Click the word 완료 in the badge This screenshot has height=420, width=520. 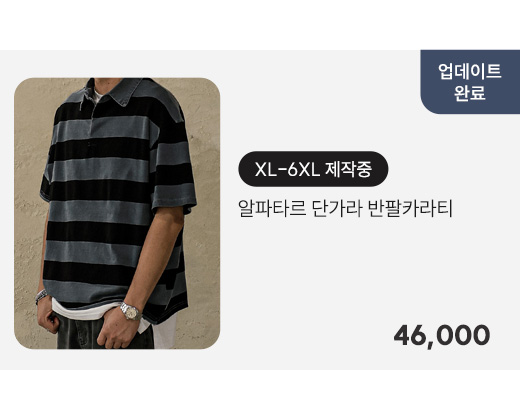[470, 93]
